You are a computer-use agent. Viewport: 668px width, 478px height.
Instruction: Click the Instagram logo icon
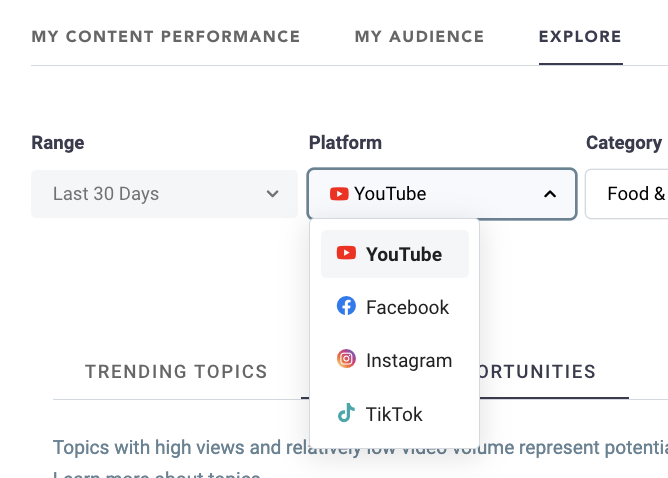(346, 360)
